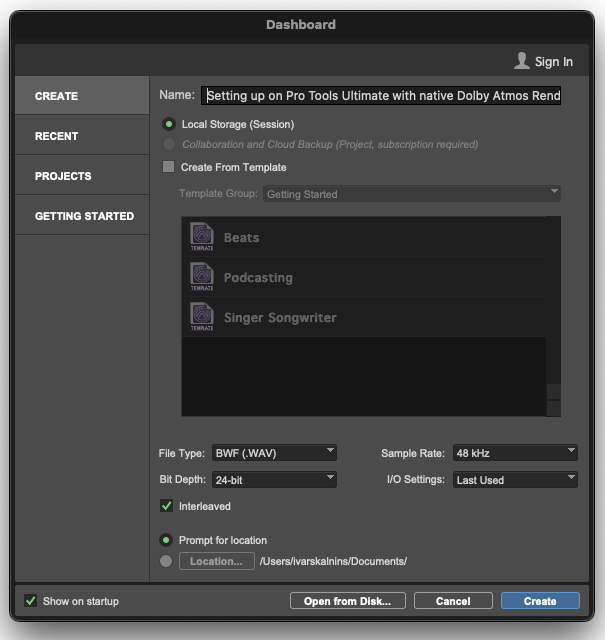Click the Sign In user silhouette icon
The height and width of the screenshot is (640, 605).
(522, 61)
